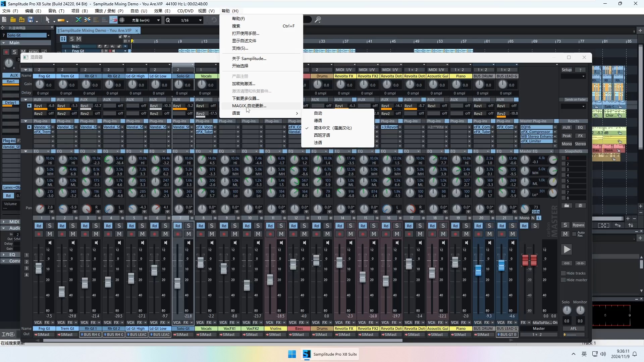This screenshot has height=362, width=644.
Task: Expand the EQ section in track editor
Action: [x=3, y=255]
